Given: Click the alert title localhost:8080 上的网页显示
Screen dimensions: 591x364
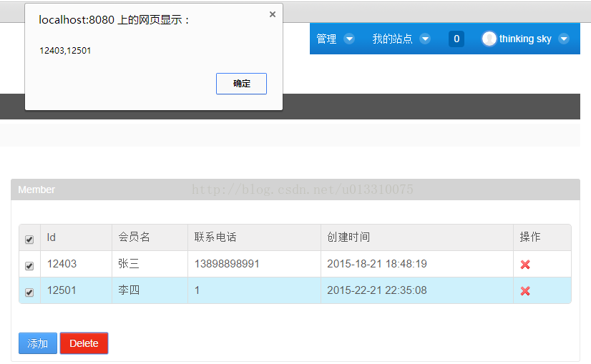Looking at the screenshot, I should [x=114, y=19].
